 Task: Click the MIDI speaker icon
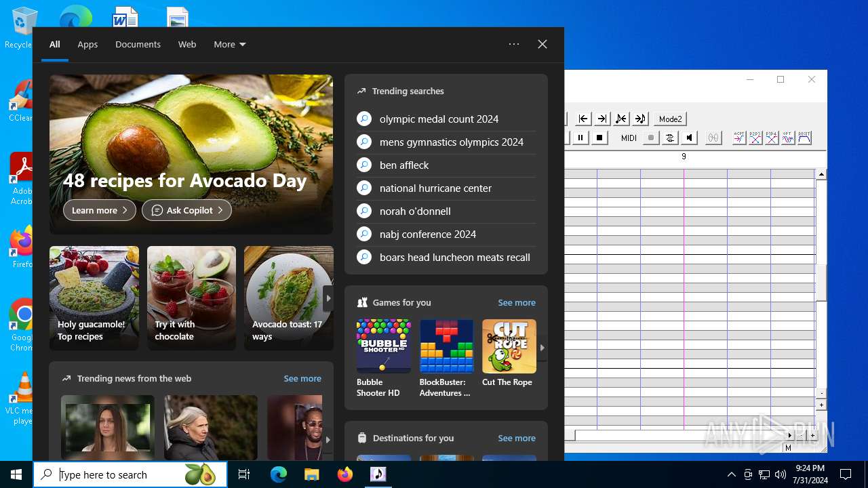[689, 138]
